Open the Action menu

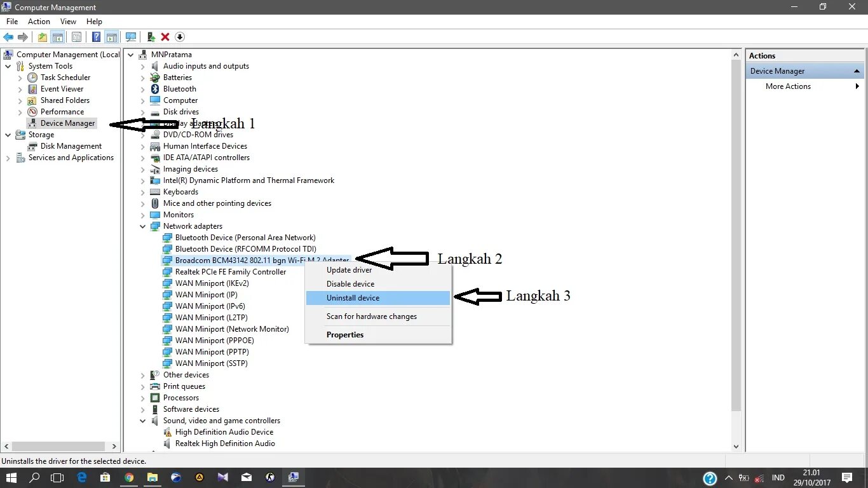pos(39,21)
